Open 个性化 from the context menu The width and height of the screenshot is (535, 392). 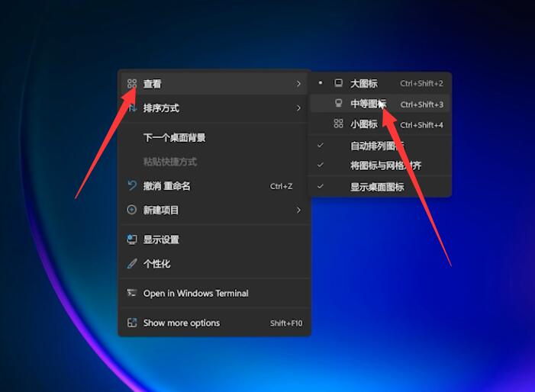click(x=214, y=263)
